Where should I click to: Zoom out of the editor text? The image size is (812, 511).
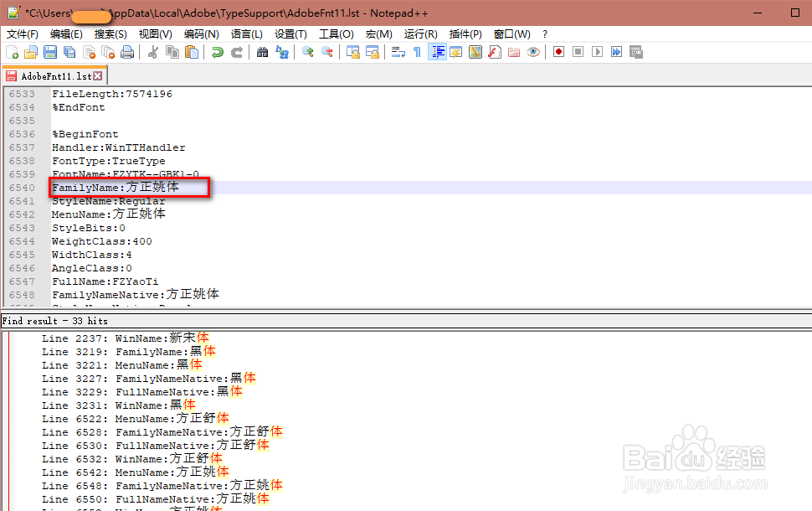[x=326, y=52]
